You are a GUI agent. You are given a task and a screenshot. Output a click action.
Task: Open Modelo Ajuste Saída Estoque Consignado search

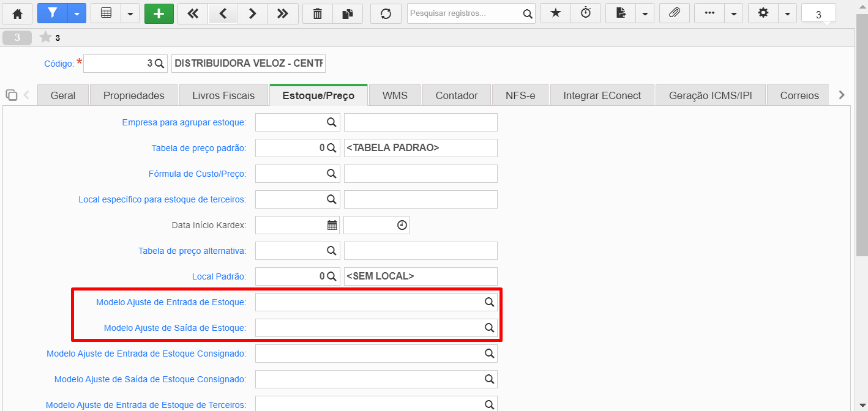(489, 379)
